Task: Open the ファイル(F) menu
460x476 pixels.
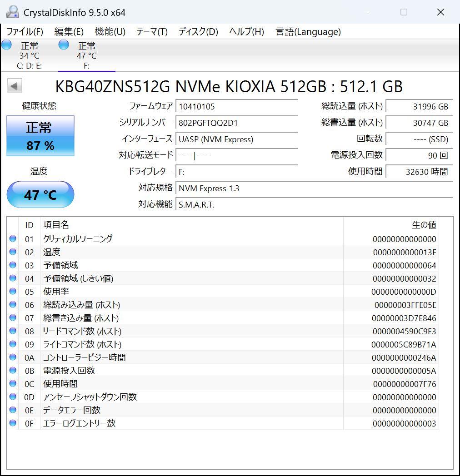Action: click(x=25, y=32)
